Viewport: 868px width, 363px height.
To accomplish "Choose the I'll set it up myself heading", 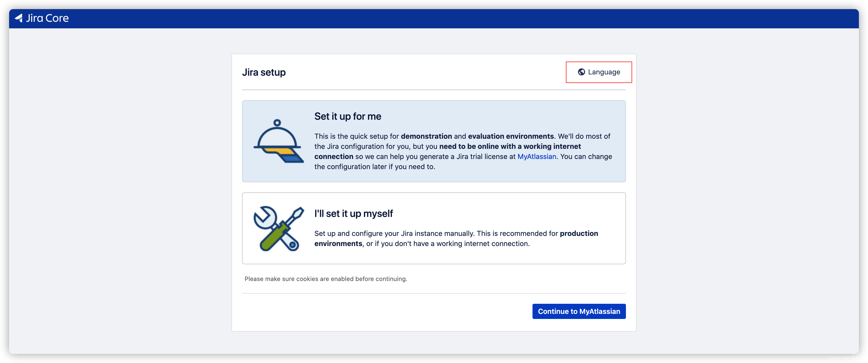I will click(x=353, y=213).
